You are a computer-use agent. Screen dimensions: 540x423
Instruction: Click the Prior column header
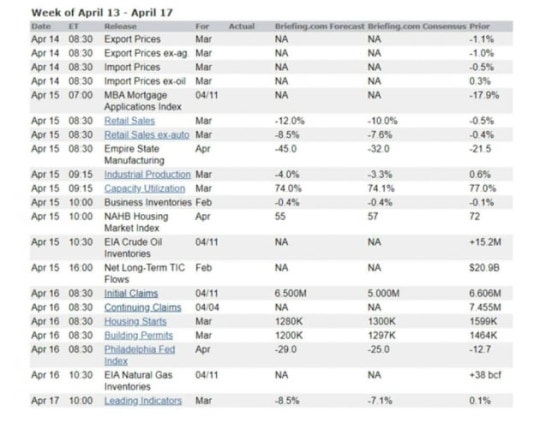coord(479,26)
